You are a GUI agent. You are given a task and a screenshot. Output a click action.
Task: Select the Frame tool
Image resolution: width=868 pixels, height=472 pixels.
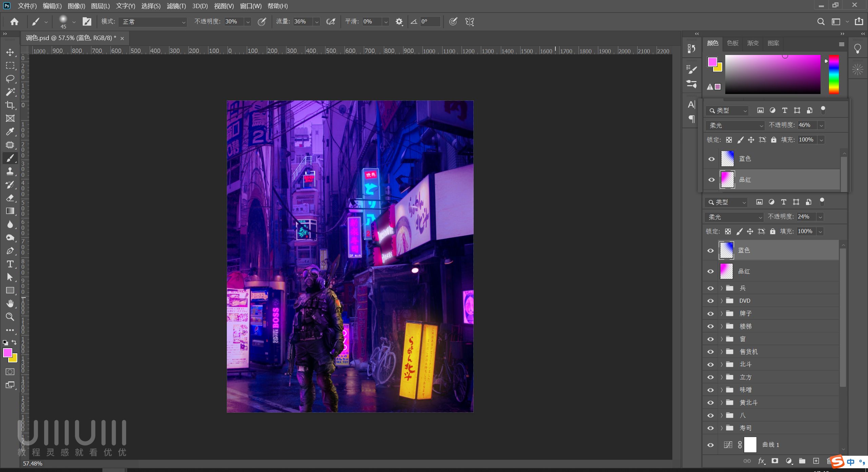[10, 118]
